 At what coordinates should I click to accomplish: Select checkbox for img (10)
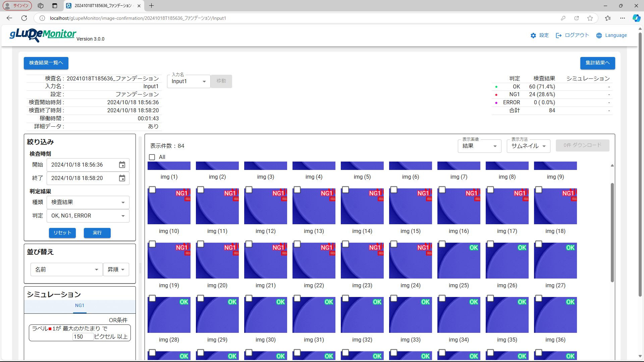[152, 190]
